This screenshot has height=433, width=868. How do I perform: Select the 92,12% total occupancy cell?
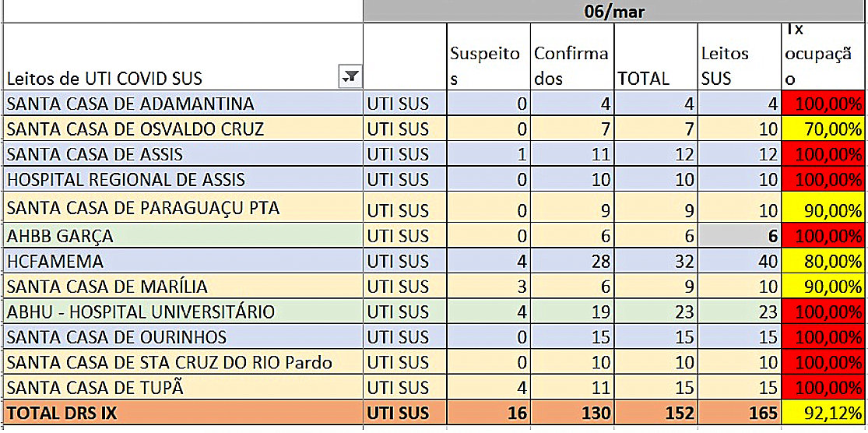pyautogui.click(x=823, y=413)
